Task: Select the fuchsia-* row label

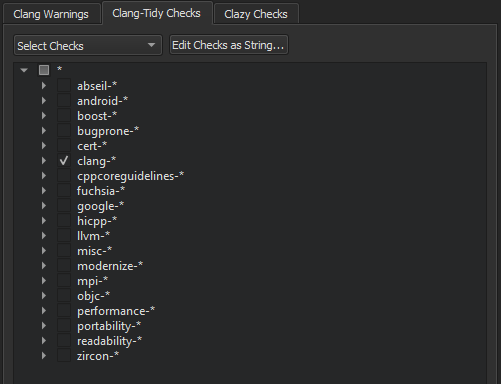Action: (101, 191)
